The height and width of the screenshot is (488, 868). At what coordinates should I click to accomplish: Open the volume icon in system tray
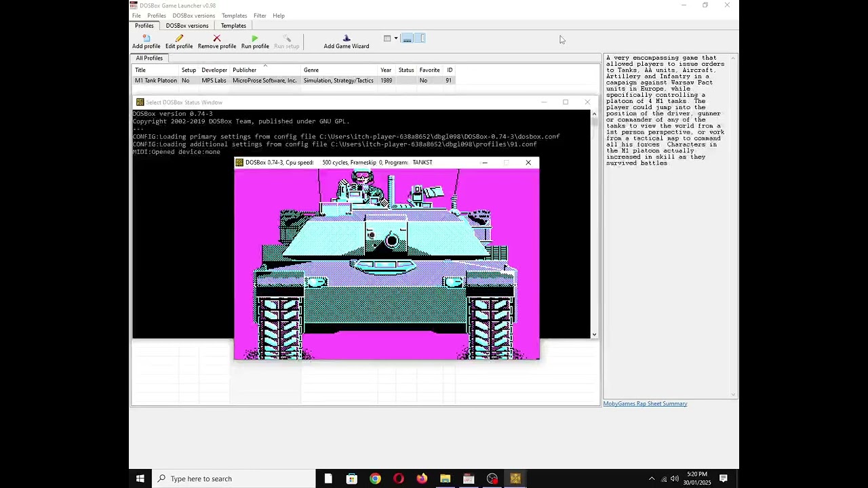[x=675, y=479]
